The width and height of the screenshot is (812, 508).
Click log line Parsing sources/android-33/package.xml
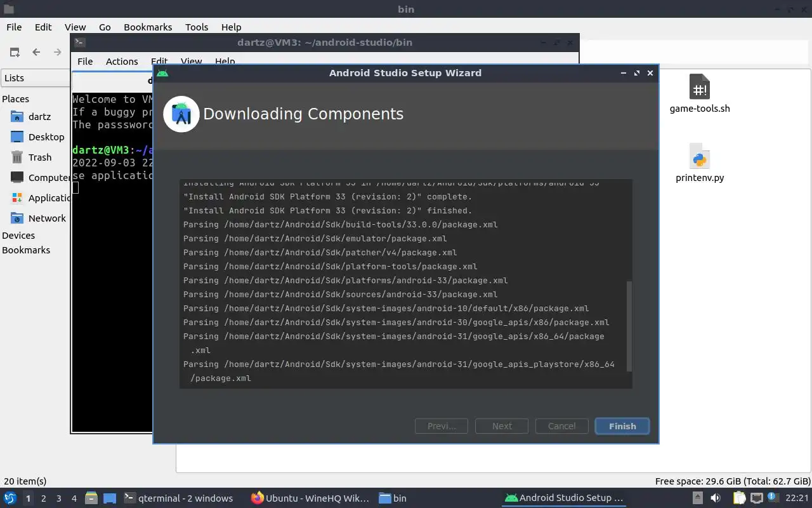point(340,294)
